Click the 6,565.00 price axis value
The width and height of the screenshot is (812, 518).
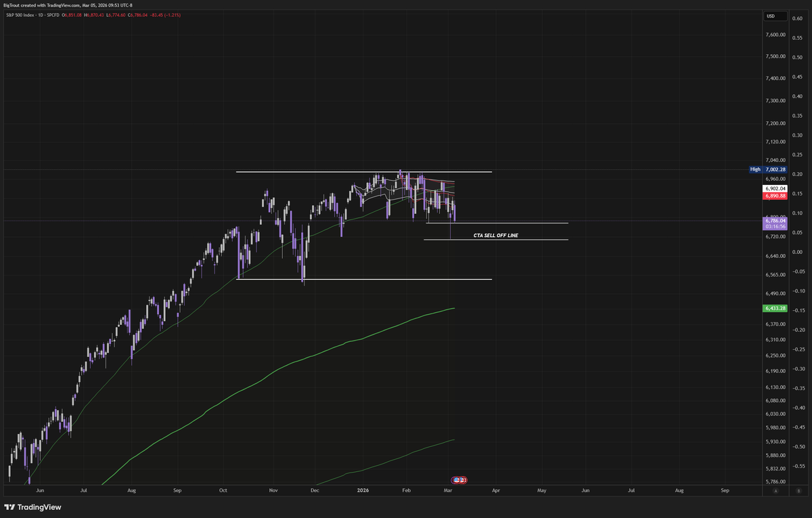click(x=775, y=275)
